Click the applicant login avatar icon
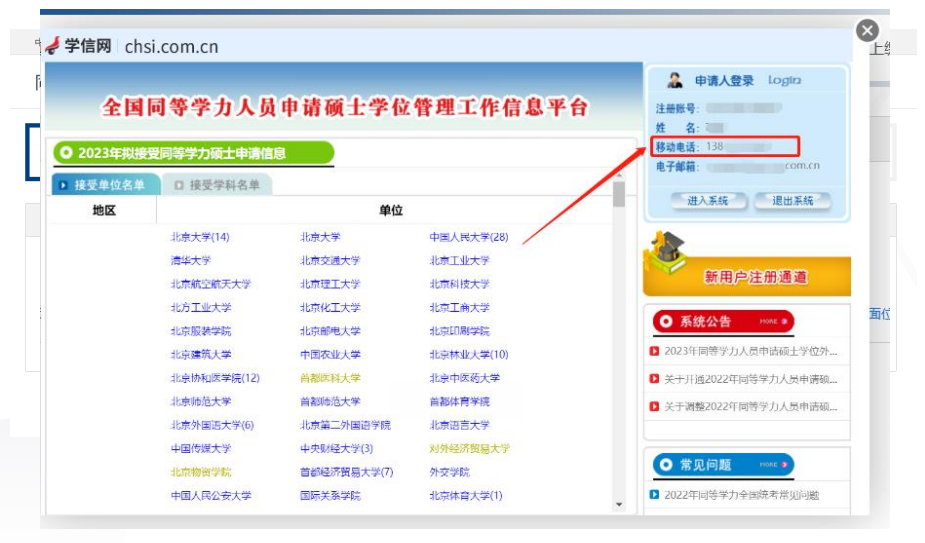Viewport: 925px width, 543px height. 674,80
